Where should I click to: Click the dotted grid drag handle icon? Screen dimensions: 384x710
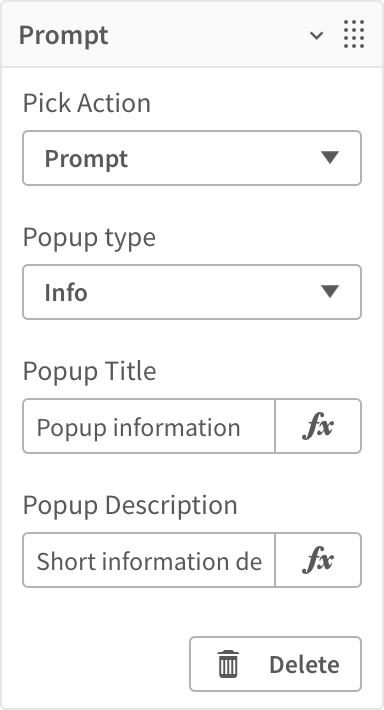point(354,34)
